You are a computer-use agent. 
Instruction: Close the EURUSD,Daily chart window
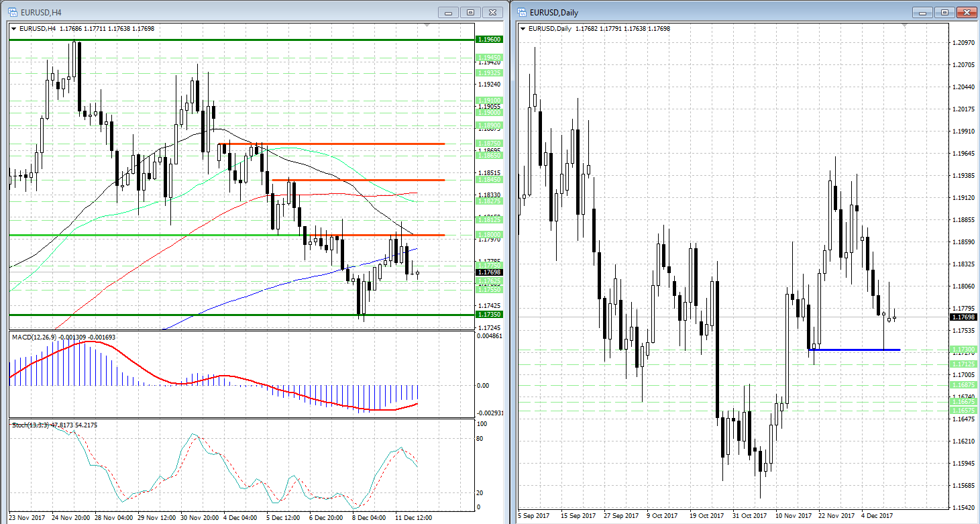pyautogui.click(x=967, y=12)
